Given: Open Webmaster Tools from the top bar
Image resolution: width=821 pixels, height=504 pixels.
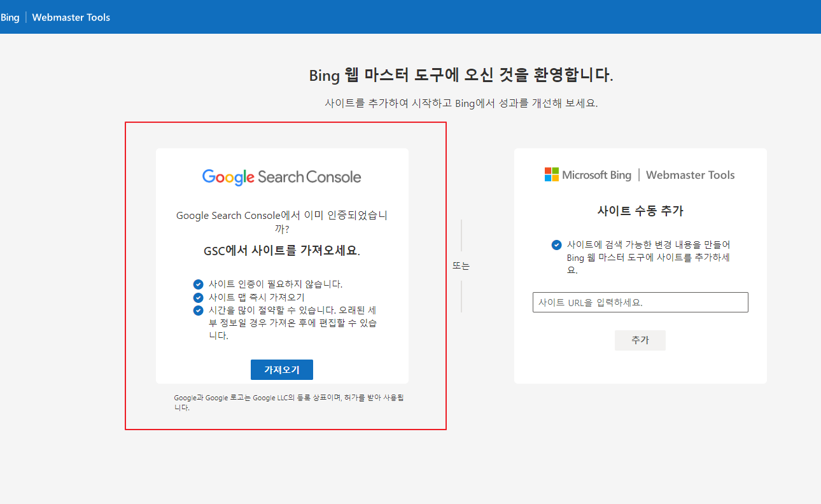Looking at the screenshot, I should [71, 17].
